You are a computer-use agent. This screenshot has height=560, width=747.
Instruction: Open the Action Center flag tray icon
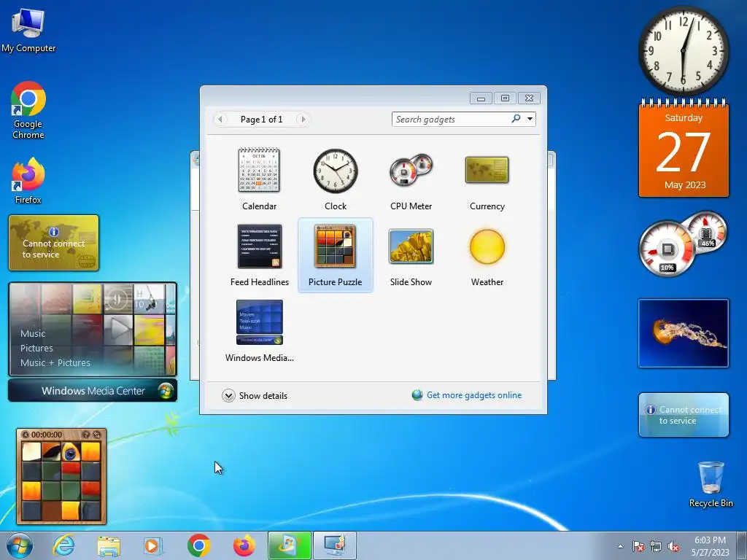click(638, 546)
